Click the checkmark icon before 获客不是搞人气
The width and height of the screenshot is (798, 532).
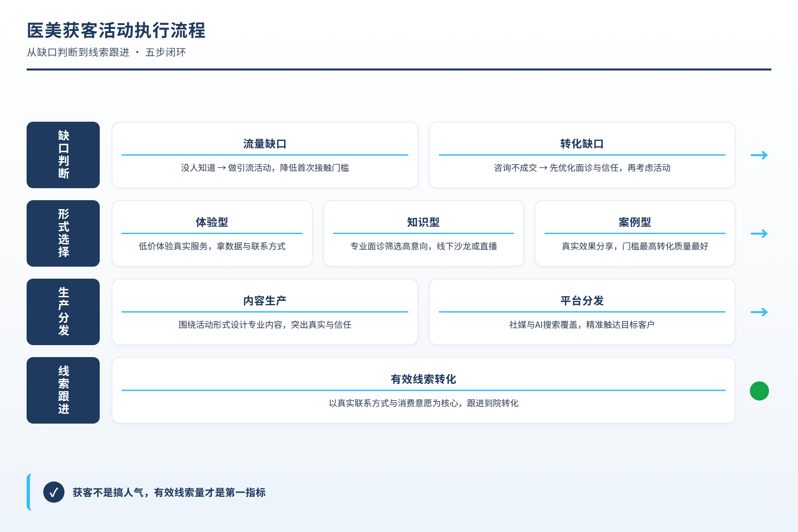click(x=54, y=492)
